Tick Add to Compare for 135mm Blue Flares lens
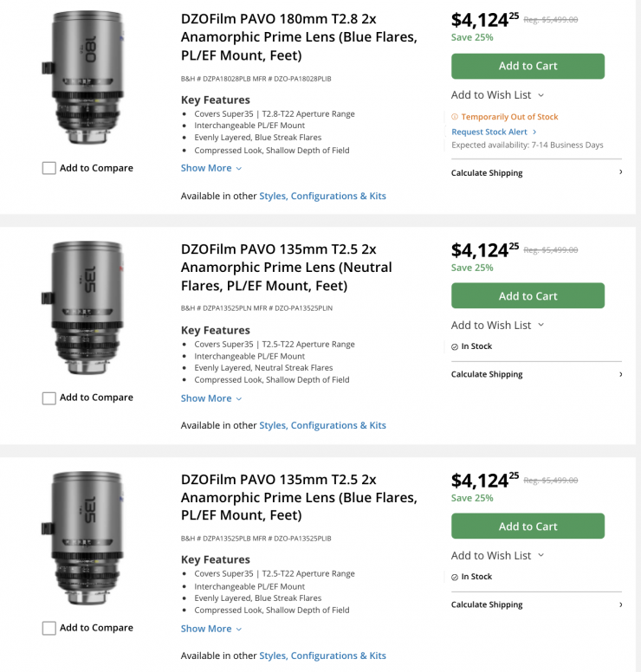This screenshot has width=641, height=672. tap(49, 628)
